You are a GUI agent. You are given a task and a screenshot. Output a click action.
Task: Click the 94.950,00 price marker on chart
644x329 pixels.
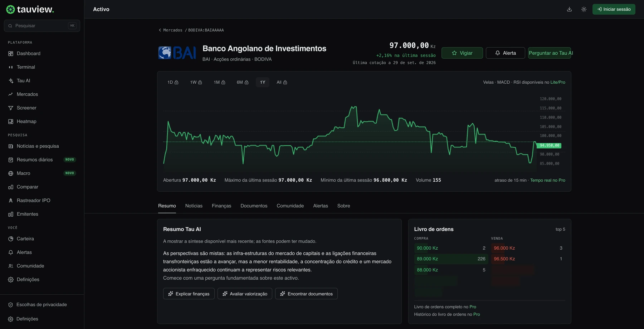click(549, 146)
